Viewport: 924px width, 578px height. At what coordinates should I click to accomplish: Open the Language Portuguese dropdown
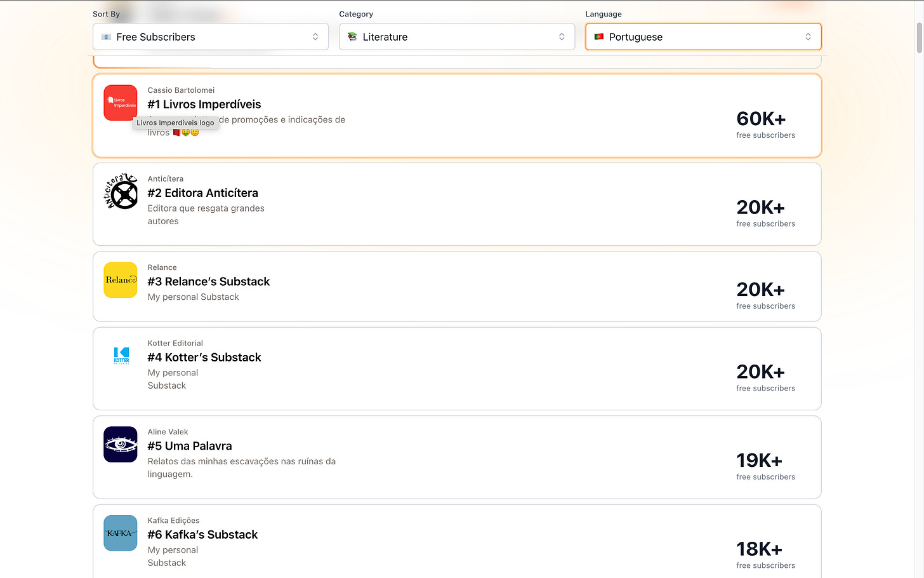tap(703, 37)
